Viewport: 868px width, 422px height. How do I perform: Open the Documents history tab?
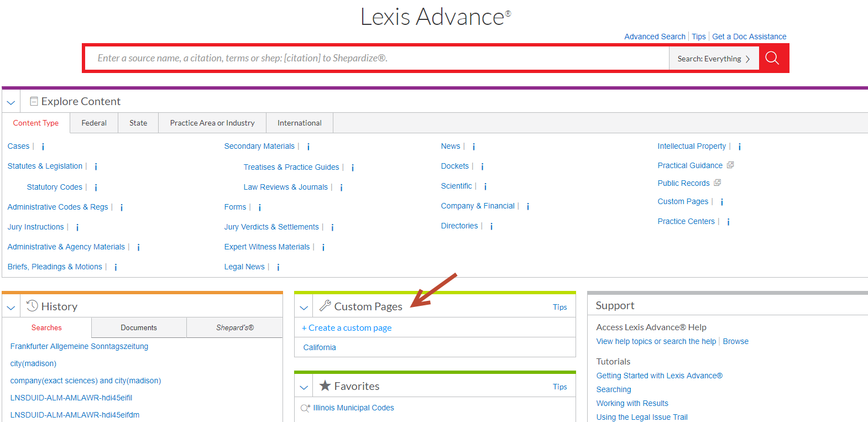pyautogui.click(x=139, y=327)
